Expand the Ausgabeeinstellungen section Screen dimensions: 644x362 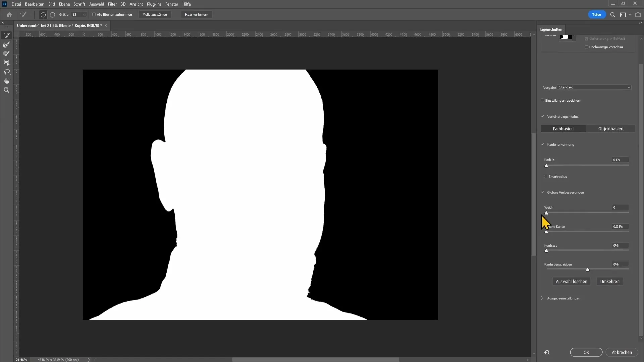tap(542, 298)
